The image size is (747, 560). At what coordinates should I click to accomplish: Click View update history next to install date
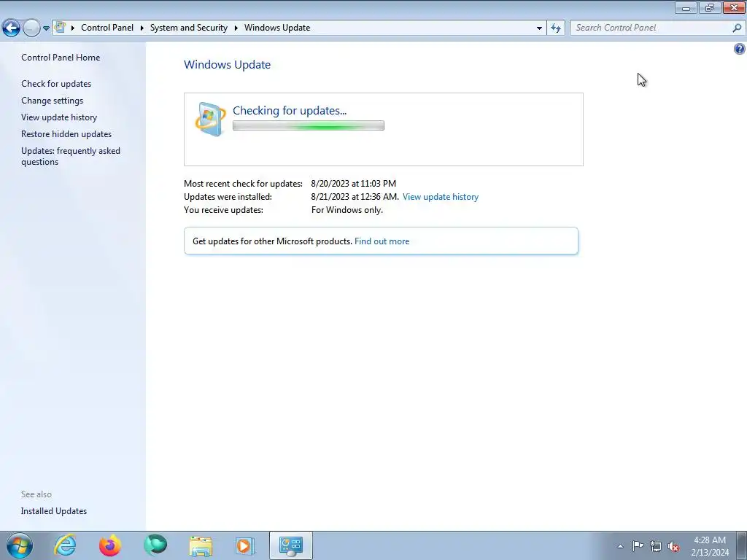(x=440, y=197)
